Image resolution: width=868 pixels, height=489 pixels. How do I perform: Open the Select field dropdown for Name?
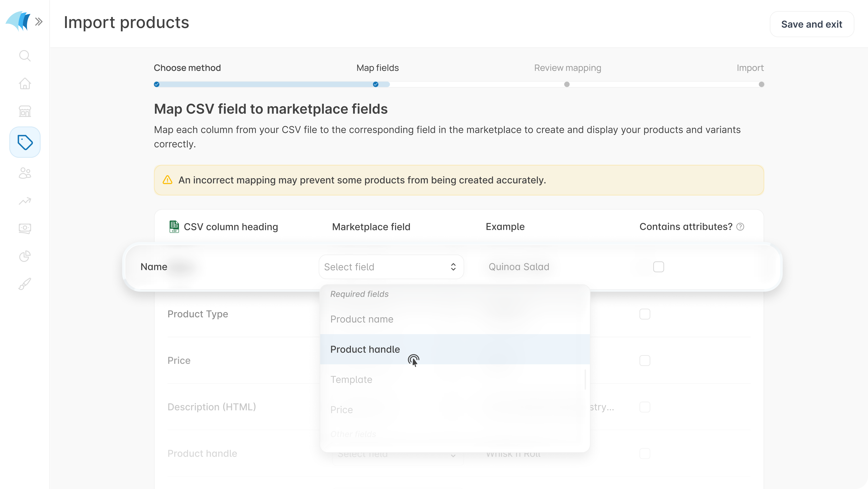tap(391, 267)
